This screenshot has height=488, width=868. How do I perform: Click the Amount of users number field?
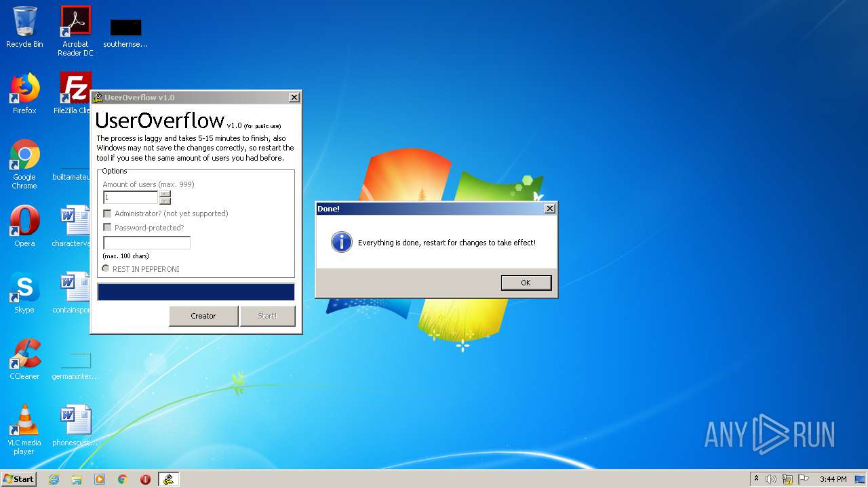point(130,197)
